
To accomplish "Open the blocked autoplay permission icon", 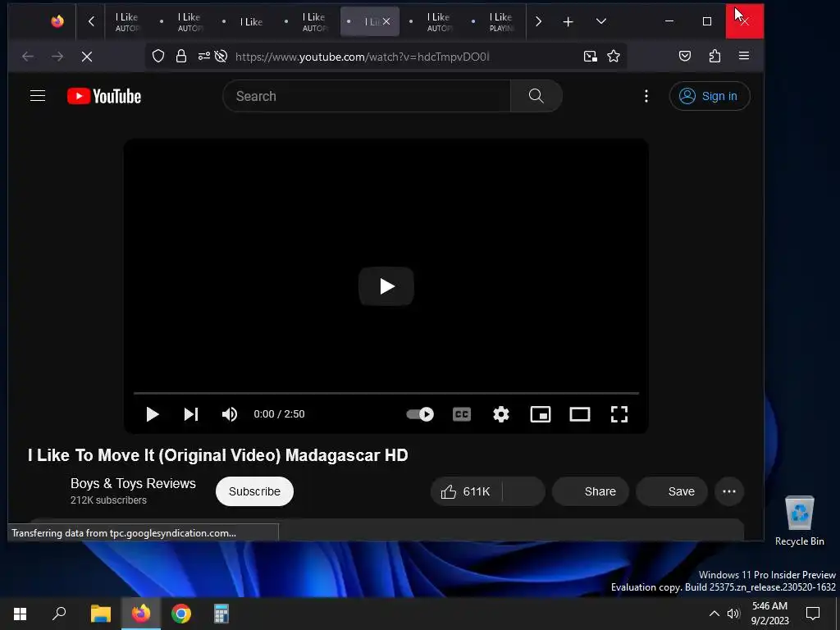I will (221, 57).
